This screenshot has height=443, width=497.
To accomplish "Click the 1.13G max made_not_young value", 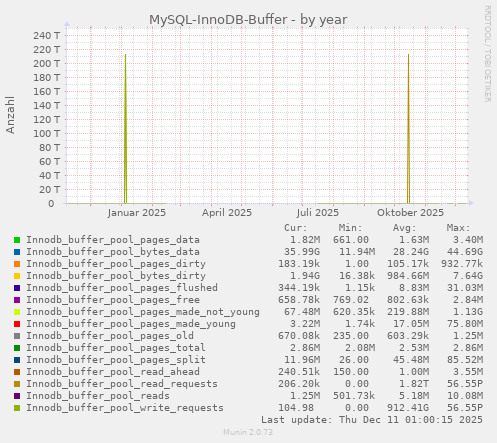I will (x=468, y=312).
